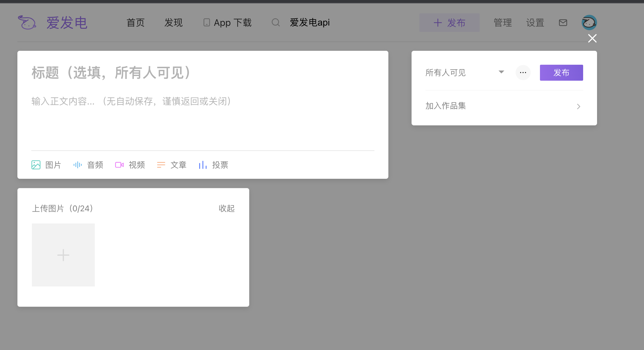
Task: Open the 发现 discover page
Action: pos(173,23)
